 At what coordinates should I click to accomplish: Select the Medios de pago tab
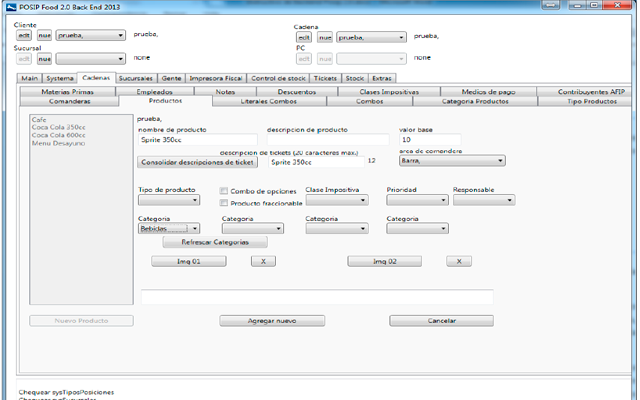488,91
